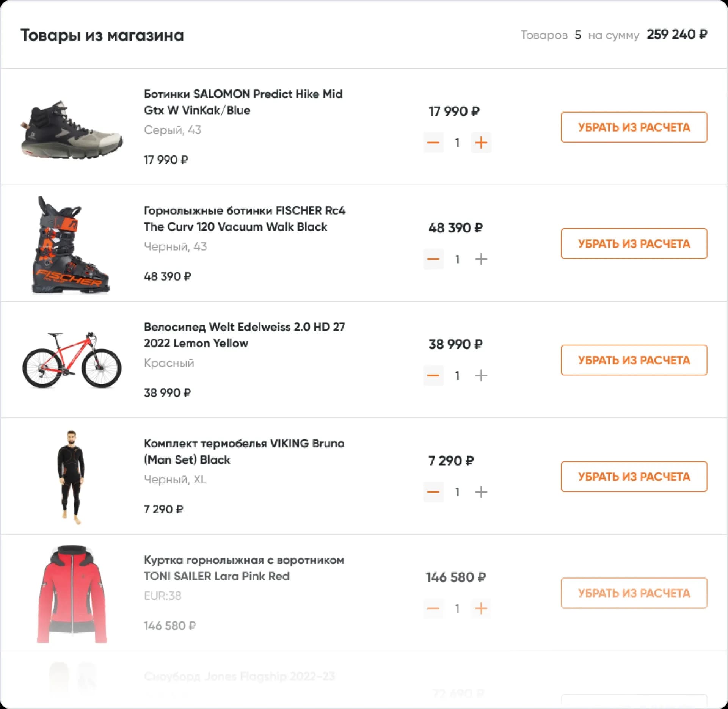Increase quantity of SALOMON boots
This screenshot has width=728, height=709.
click(x=481, y=143)
